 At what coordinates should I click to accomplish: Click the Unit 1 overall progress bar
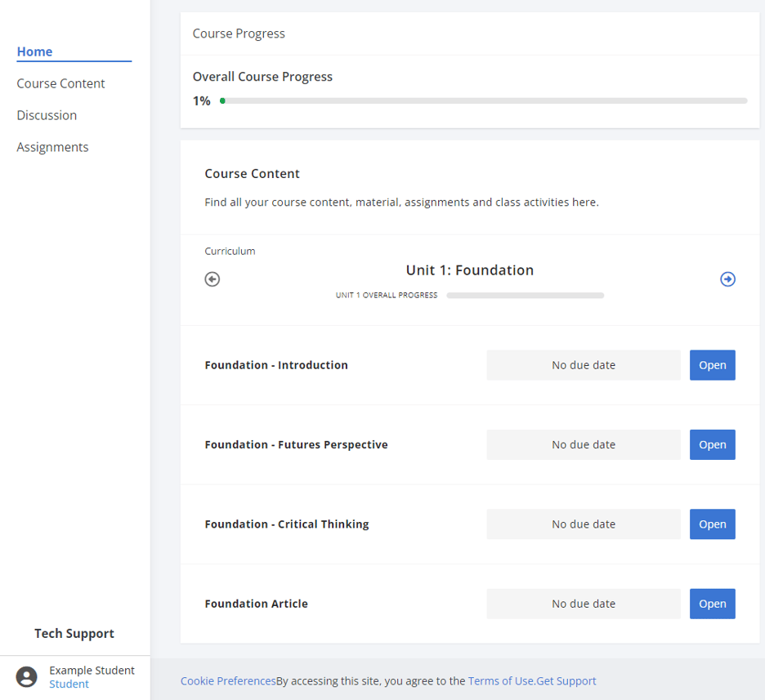click(x=525, y=296)
